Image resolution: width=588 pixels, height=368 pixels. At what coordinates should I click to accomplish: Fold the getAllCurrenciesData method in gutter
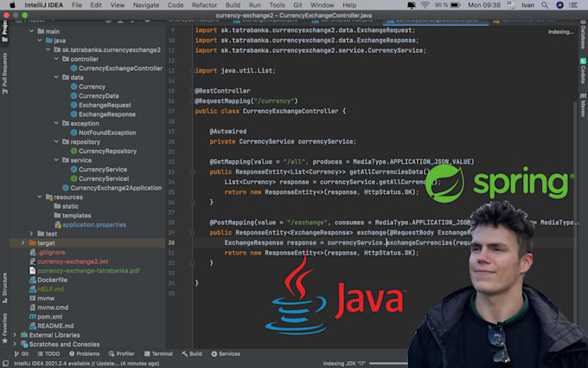click(x=192, y=172)
